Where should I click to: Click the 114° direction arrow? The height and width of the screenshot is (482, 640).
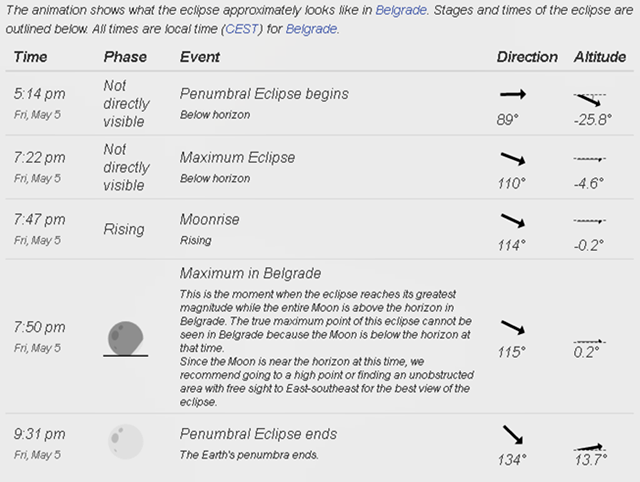point(513,220)
